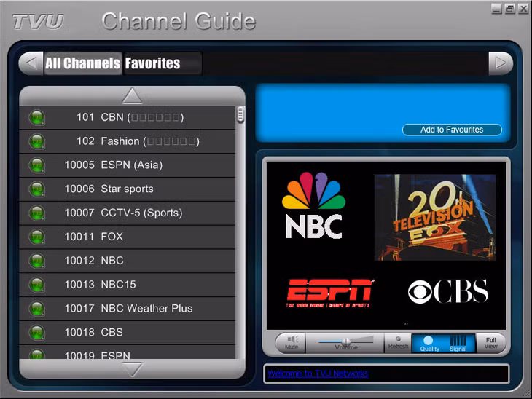Switch to Full View mode

tap(490, 343)
